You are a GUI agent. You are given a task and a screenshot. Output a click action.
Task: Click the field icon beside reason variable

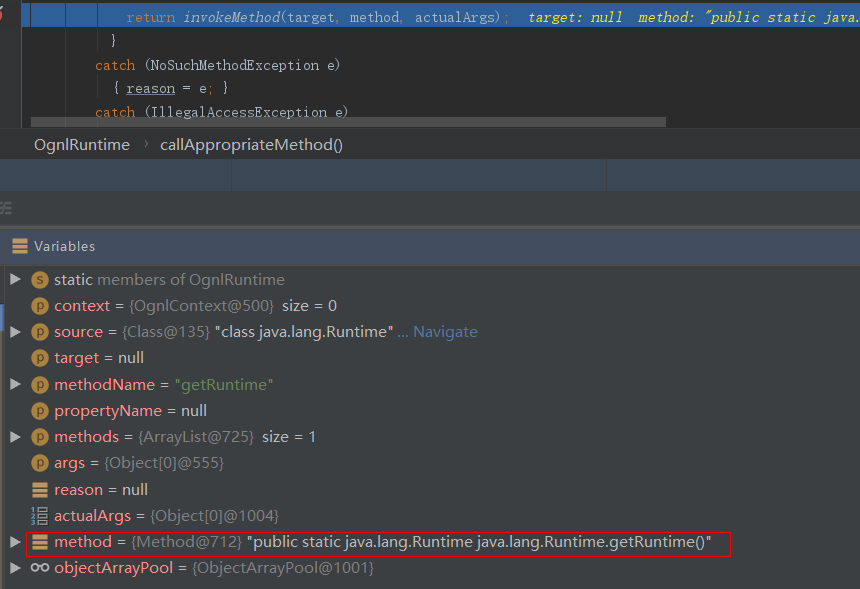[40, 490]
